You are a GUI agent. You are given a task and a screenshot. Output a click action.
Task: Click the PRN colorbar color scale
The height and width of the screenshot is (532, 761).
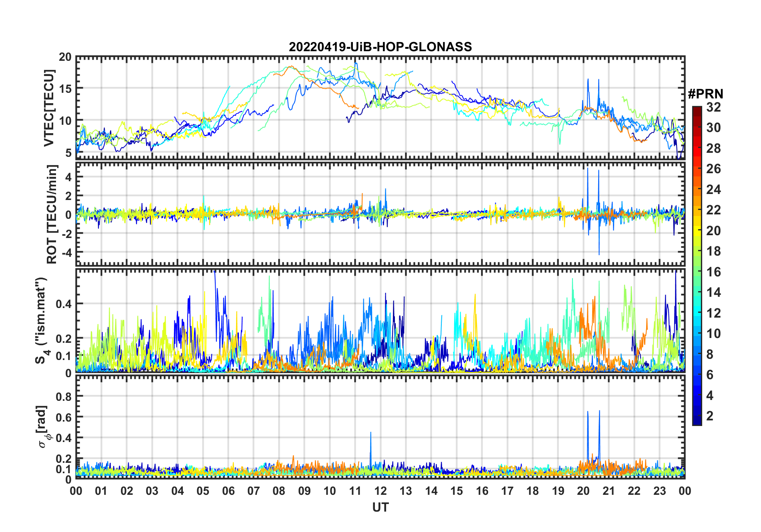(697, 266)
